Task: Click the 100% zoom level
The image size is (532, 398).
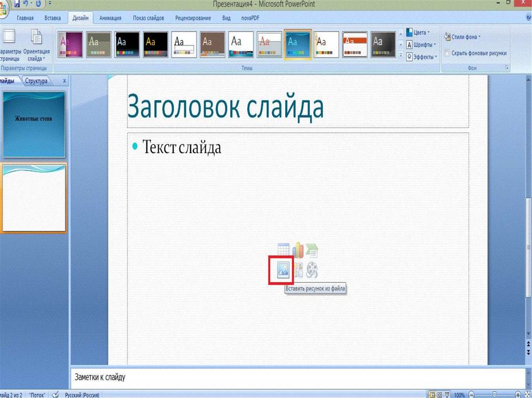Action: [459, 395]
